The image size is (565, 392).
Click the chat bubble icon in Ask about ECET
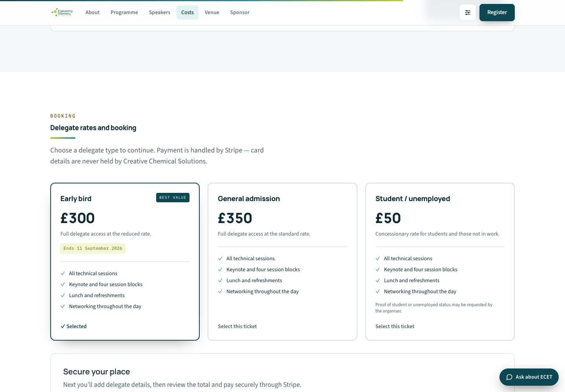tap(509, 377)
